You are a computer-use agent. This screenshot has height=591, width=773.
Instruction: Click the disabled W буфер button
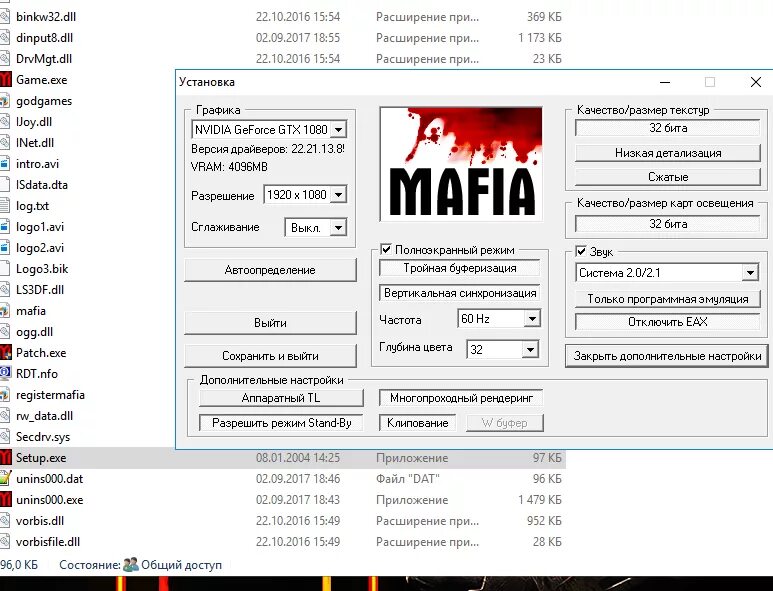[505, 423]
